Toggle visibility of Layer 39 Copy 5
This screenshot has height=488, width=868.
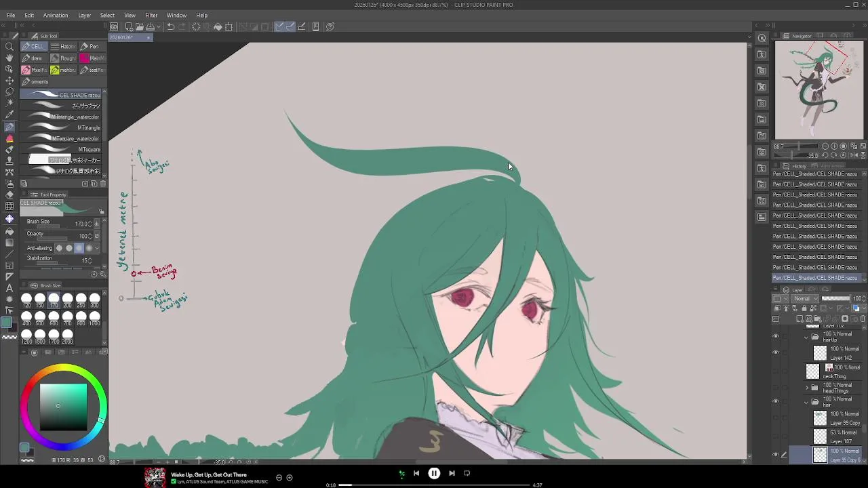pos(776,455)
